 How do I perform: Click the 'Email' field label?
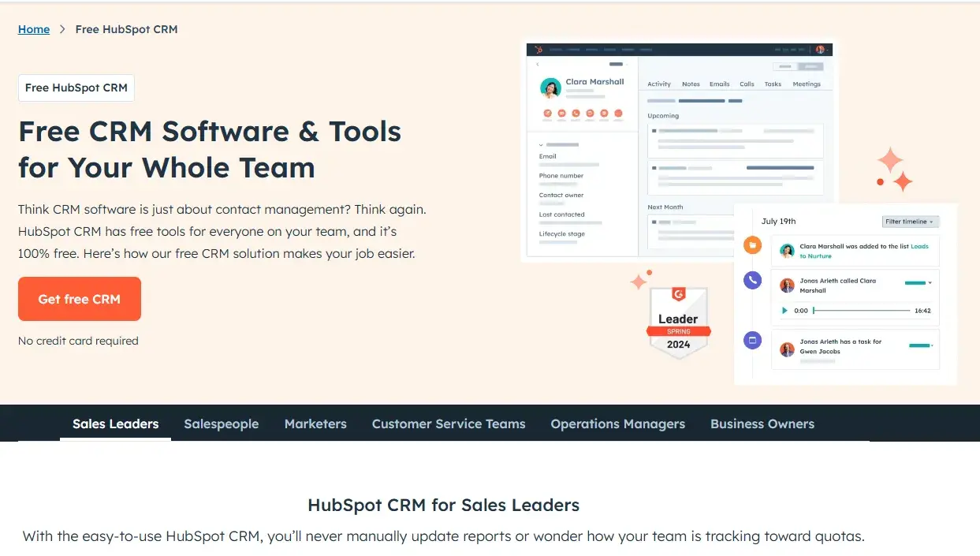pos(547,156)
